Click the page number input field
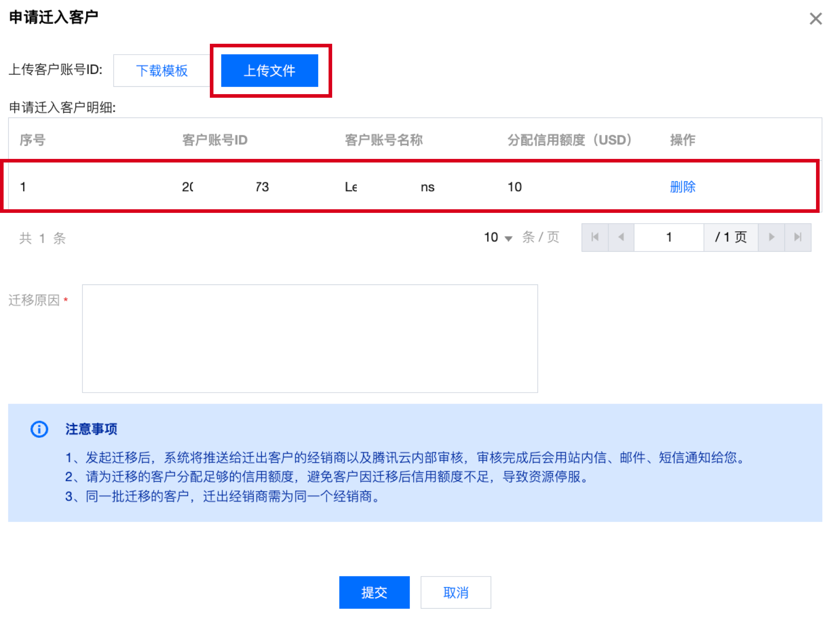The height and width of the screenshot is (623, 840). pyautogui.click(x=669, y=237)
